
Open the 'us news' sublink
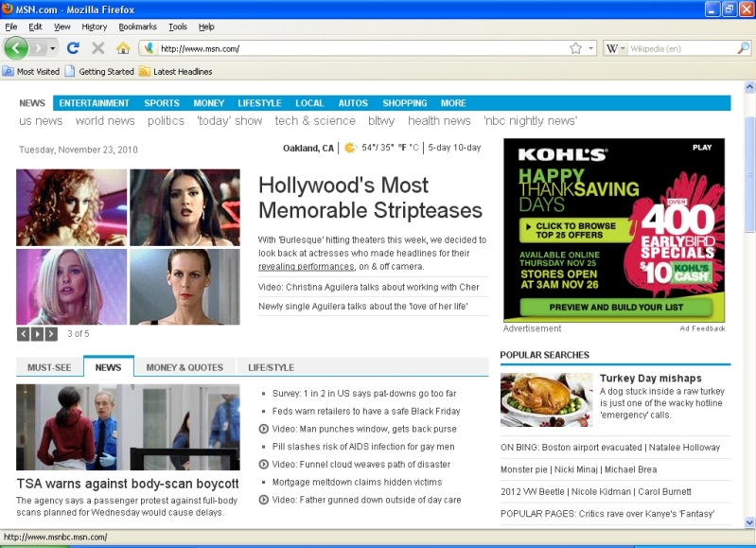coord(41,120)
